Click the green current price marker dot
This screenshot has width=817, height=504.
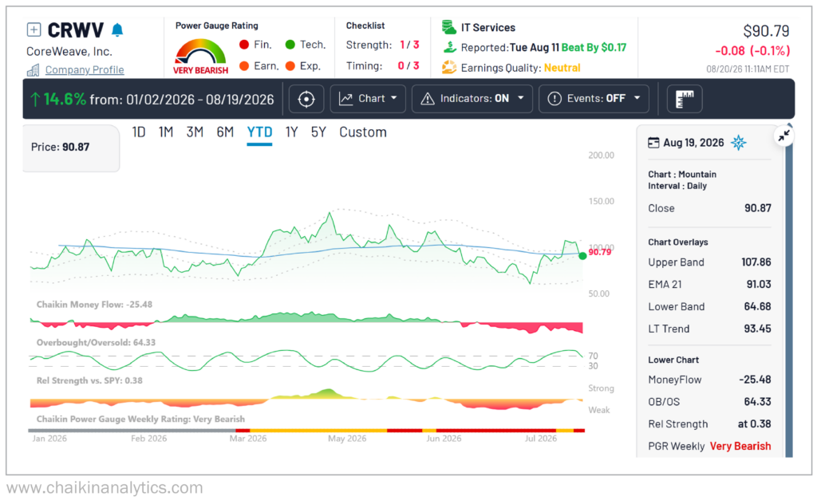click(582, 256)
